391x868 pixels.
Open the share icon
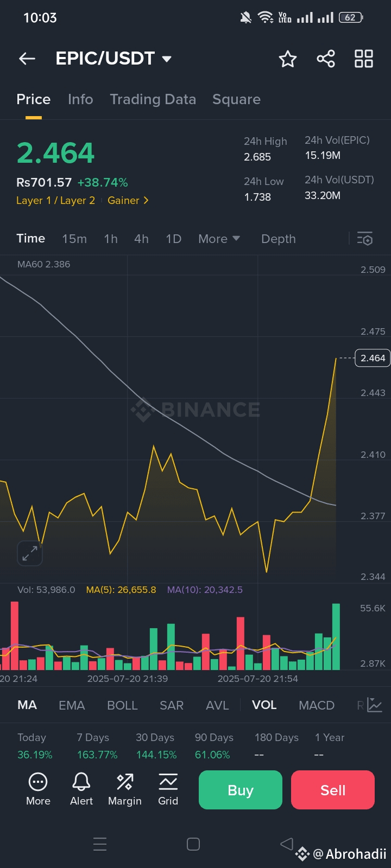coord(326,59)
